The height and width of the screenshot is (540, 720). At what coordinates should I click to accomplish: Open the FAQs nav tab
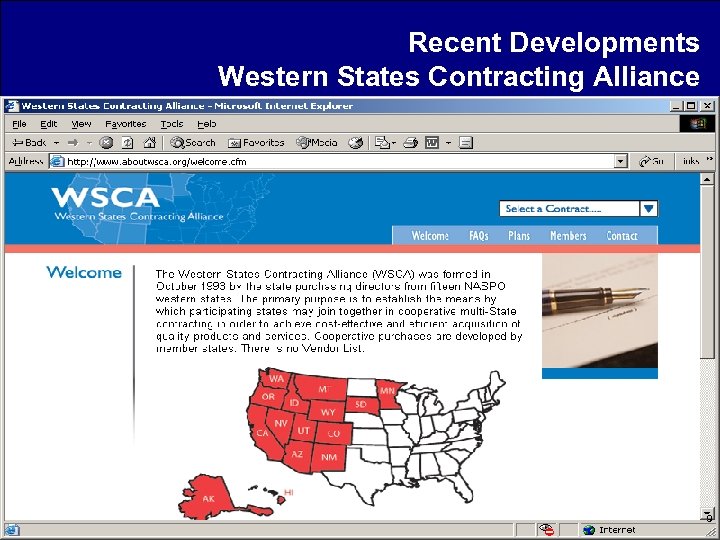(478, 236)
